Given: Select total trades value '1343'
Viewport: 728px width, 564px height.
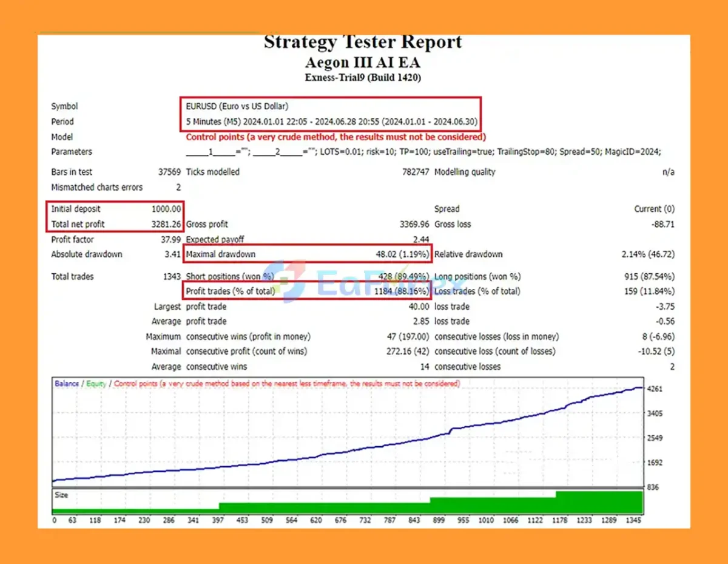Looking at the screenshot, I should tap(172, 276).
